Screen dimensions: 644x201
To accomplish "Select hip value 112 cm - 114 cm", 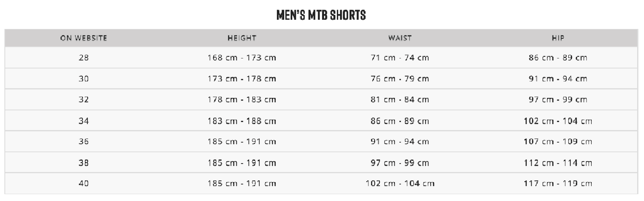I will click(558, 163).
